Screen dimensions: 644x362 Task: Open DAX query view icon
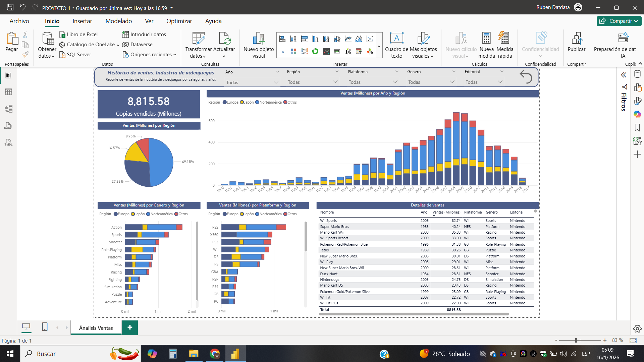(8, 126)
